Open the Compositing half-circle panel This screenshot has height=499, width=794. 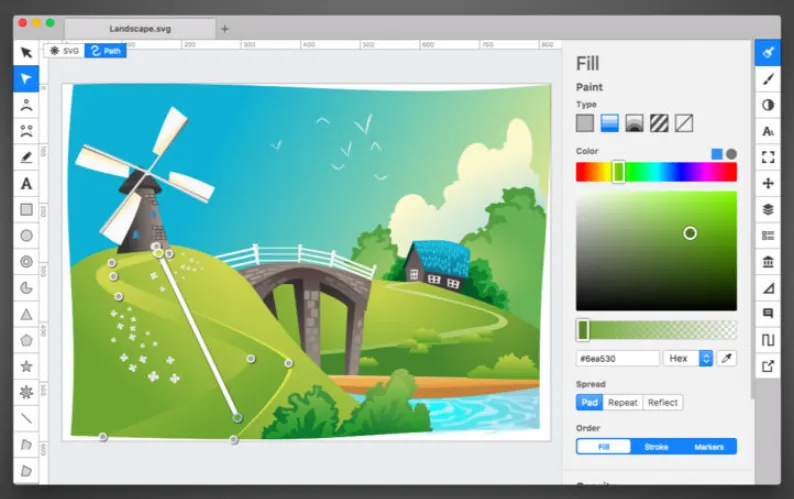(768, 105)
